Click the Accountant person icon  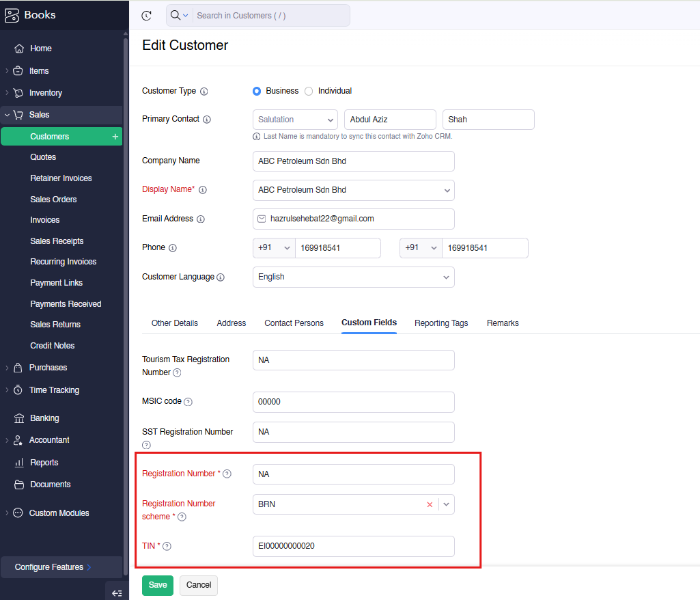tap(18, 440)
